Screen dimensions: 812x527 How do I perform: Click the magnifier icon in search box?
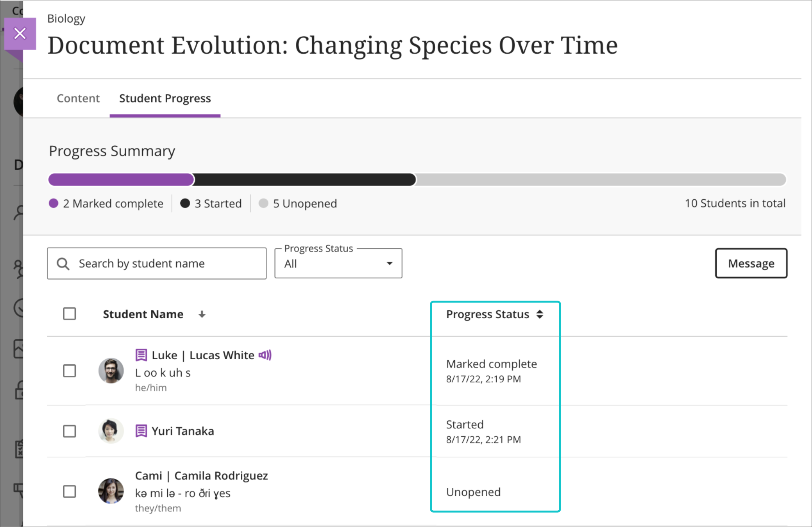pos(63,264)
